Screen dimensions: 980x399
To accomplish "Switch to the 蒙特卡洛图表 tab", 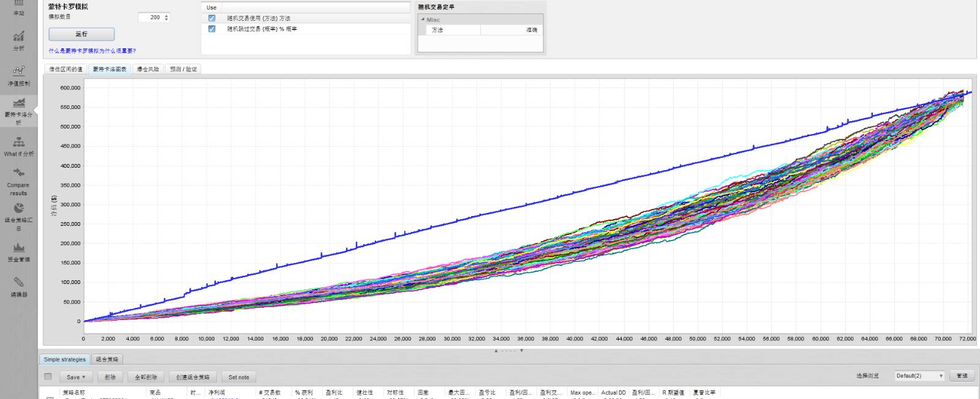I will [110, 69].
